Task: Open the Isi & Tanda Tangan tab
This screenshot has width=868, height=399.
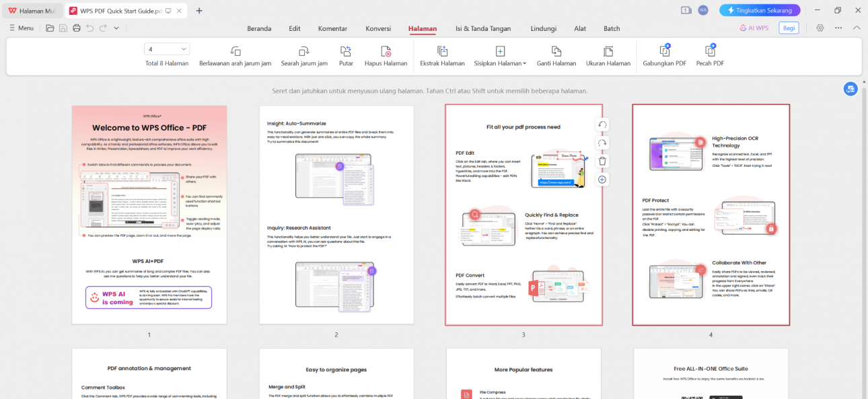Action: pos(483,28)
